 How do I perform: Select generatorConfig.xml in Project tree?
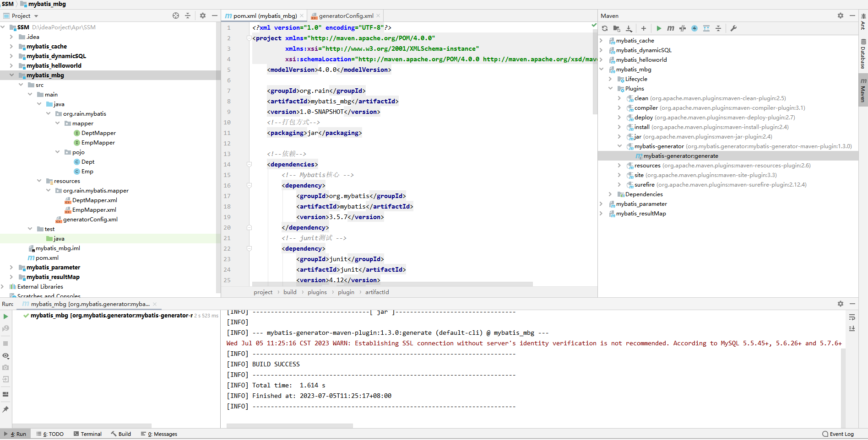pyautogui.click(x=90, y=220)
